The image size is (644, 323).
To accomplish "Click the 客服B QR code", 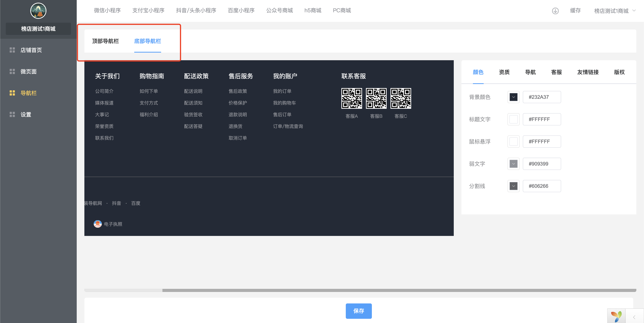I will click(376, 98).
